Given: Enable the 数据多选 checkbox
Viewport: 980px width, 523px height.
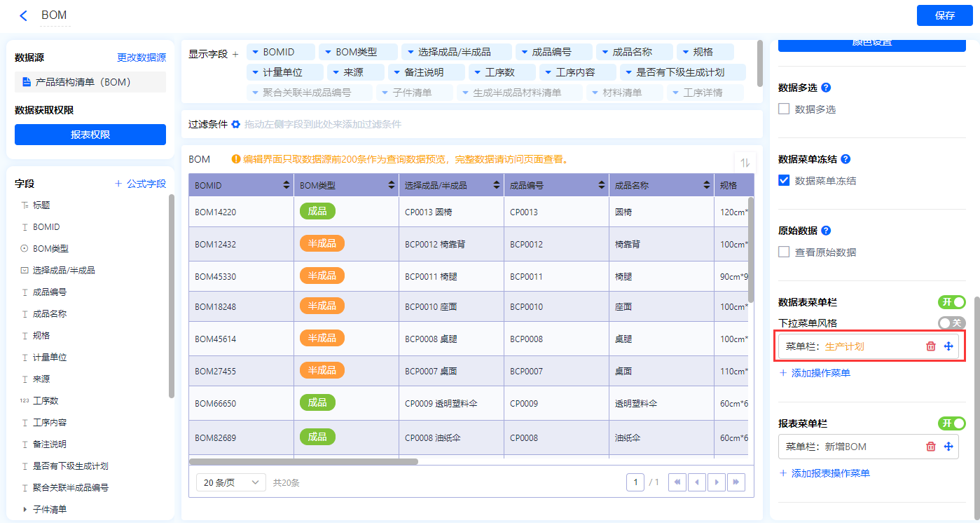Looking at the screenshot, I should (x=784, y=109).
